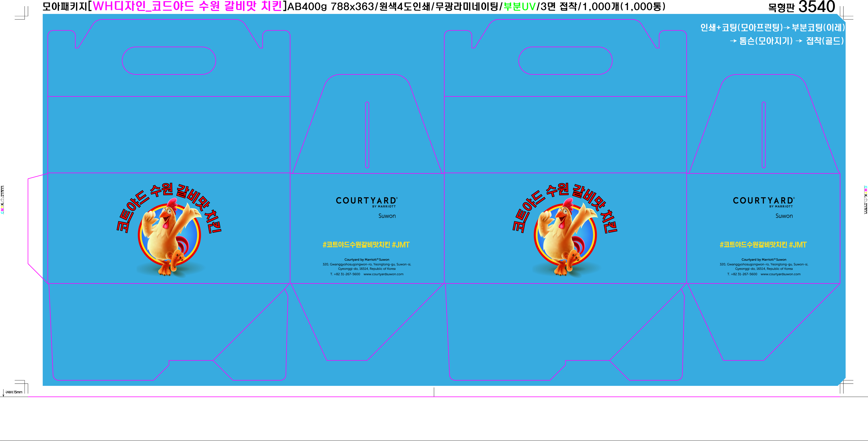Click the right vertical slot cutout
The image size is (868, 441).
pos(764,135)
